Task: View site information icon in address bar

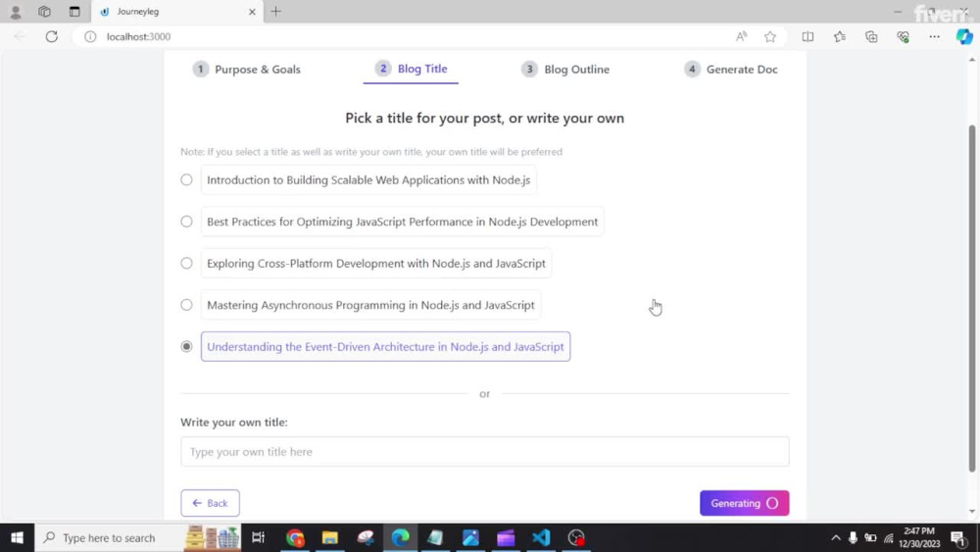Action: pos(90,37)
